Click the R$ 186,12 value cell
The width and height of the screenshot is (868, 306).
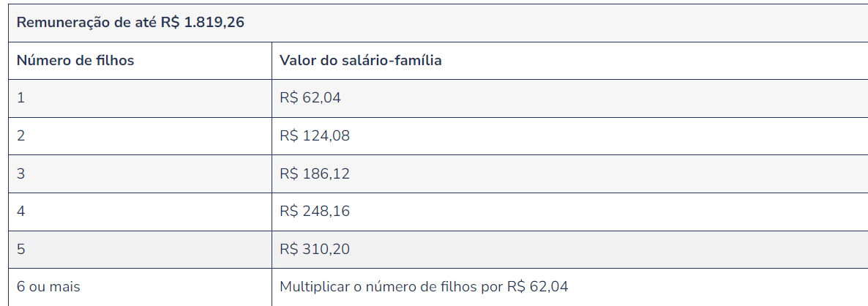315,173
